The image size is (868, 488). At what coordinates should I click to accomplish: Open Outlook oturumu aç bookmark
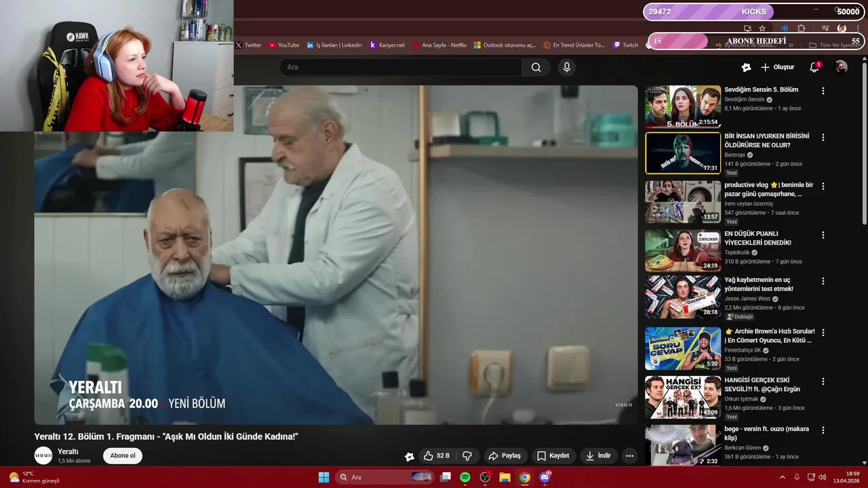pyautogui.click(x=505, y=45)
